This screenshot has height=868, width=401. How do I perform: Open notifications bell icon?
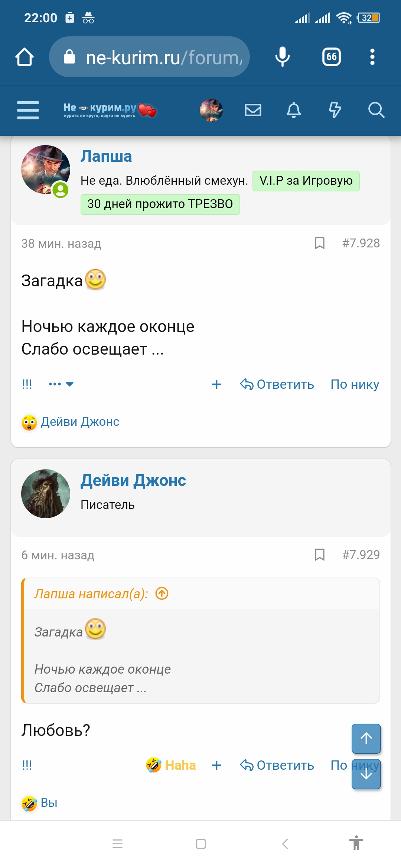[x=294, y=110]
